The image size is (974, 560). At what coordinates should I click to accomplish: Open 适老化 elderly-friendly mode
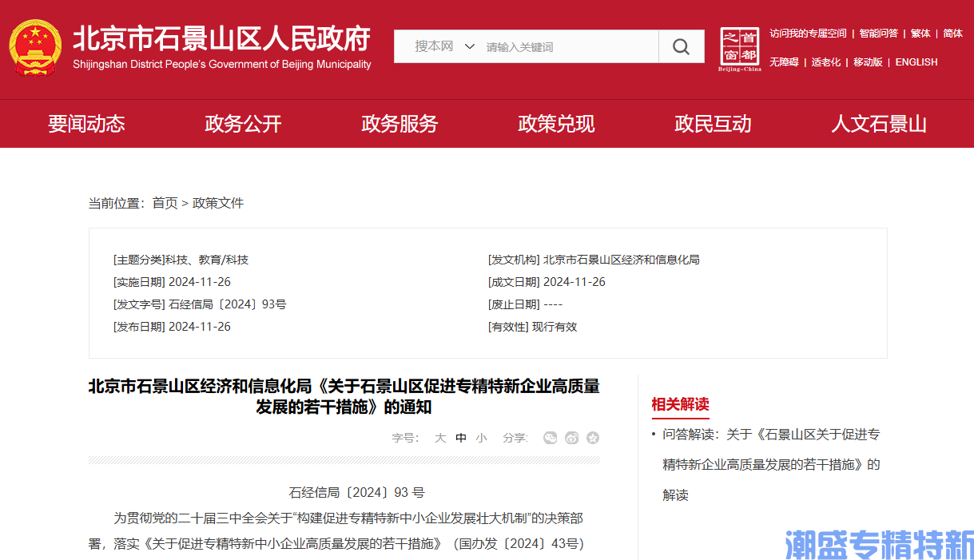tap(826, 62)
